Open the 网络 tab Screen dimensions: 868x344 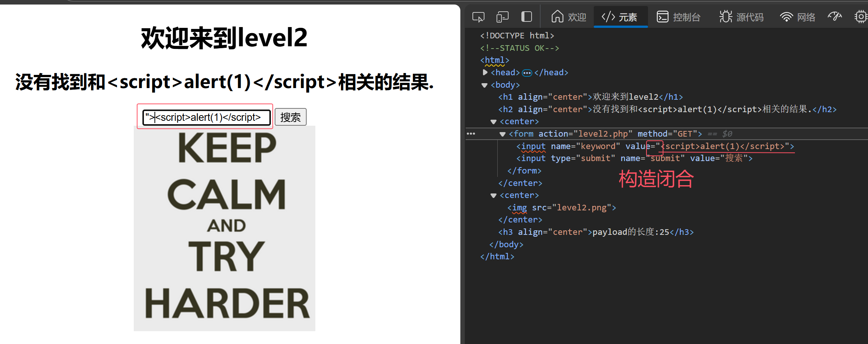coord(797,17)
